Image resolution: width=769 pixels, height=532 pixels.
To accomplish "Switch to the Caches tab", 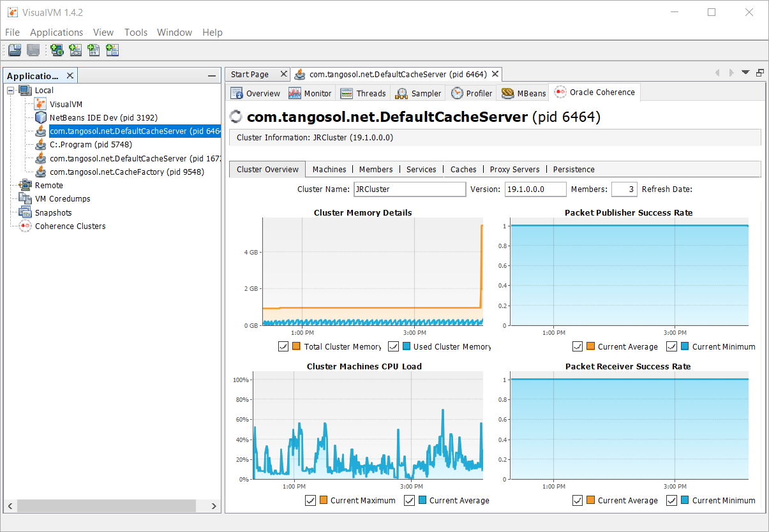I will click(463, 169).
